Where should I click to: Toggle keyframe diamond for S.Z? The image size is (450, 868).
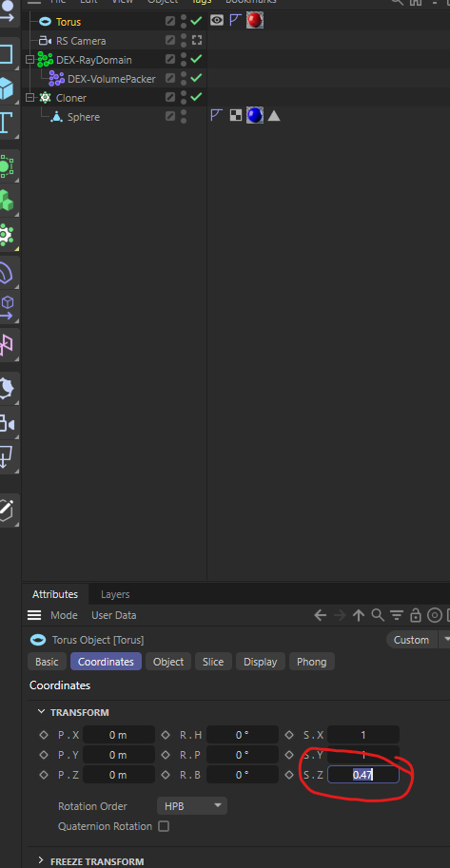289,775
